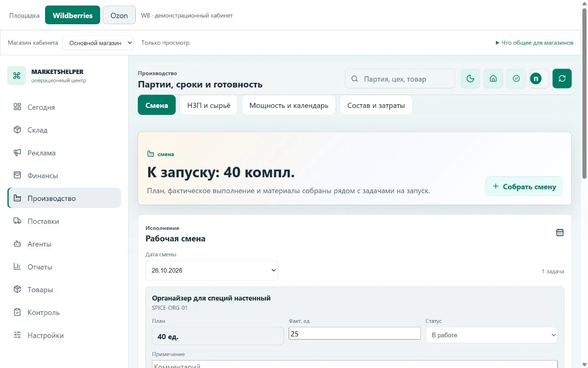Click the Склад box icon
This screenshot has height=368, width=588.
(x=17, y=130)
